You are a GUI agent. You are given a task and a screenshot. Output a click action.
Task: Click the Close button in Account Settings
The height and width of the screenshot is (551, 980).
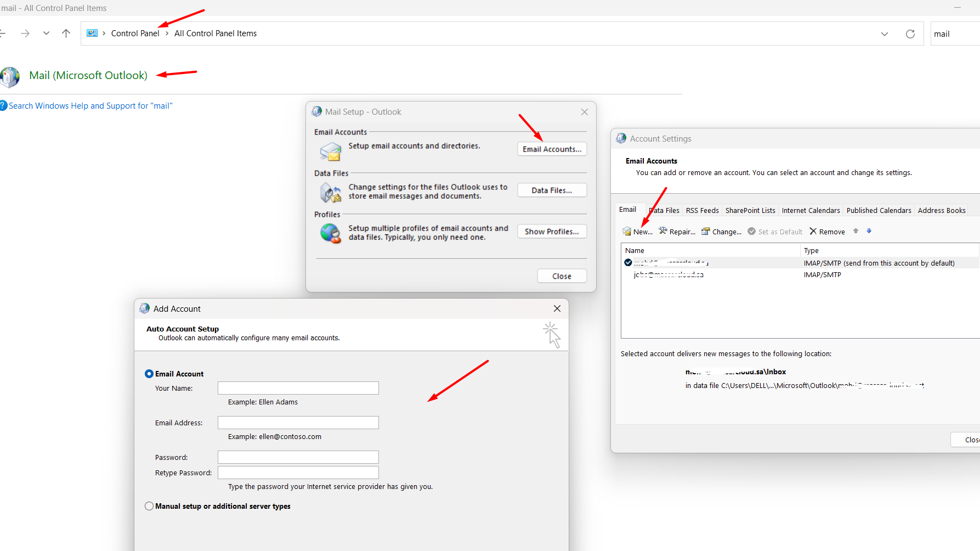(966, 440)
